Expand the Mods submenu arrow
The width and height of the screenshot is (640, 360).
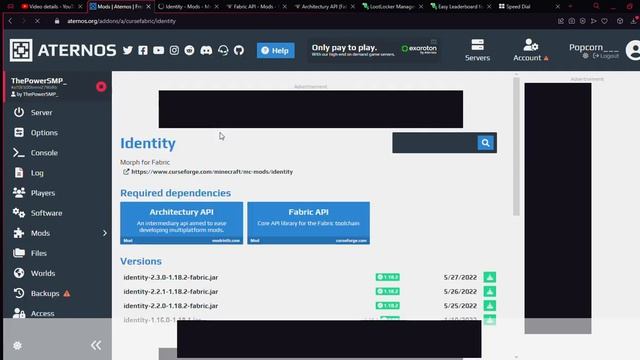pyautogui.click(x=105, y=233)
